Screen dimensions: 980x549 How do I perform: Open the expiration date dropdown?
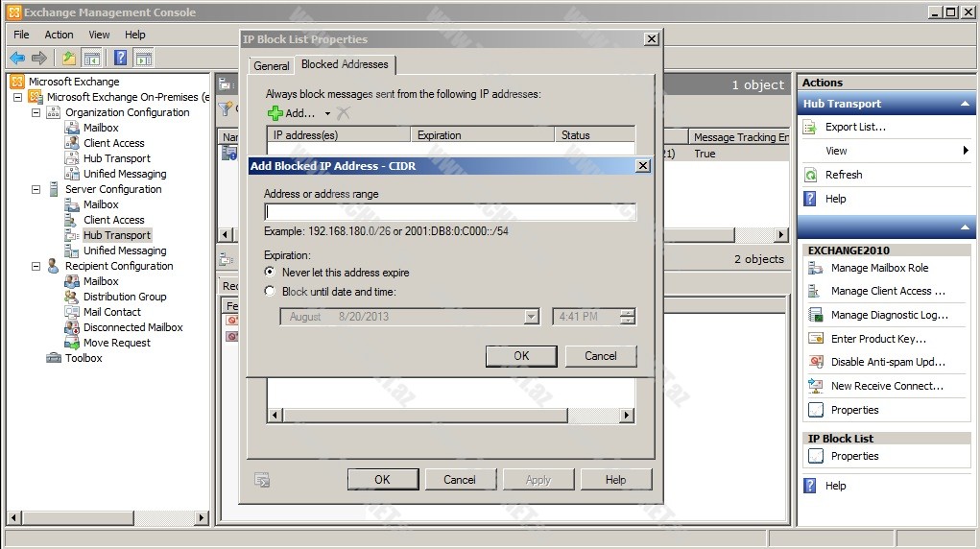[x=531, y=317]
